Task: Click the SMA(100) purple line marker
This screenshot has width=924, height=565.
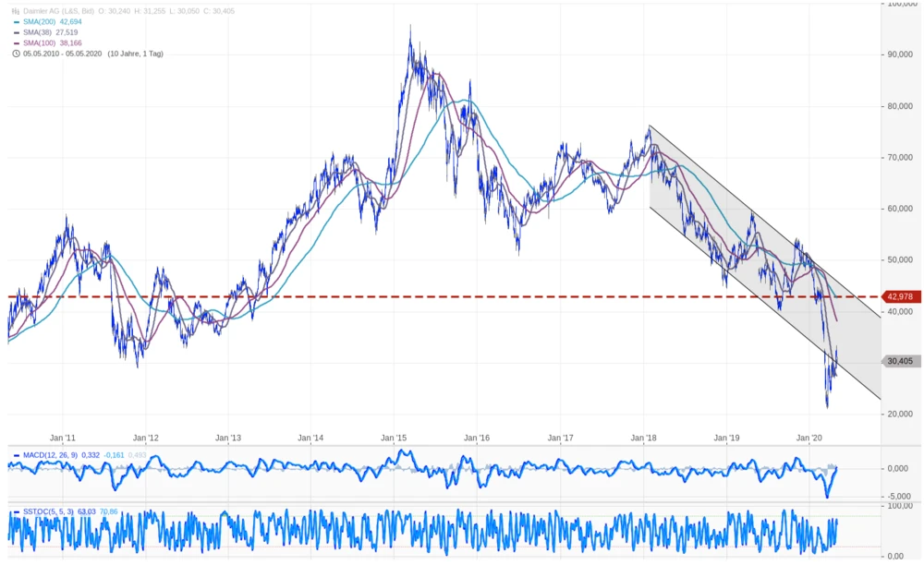Action: click(16, 42)
